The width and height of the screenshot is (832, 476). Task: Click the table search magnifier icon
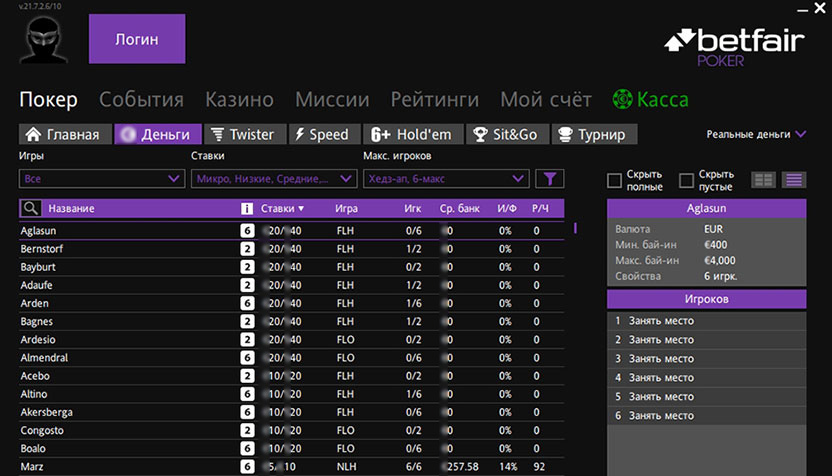(x=32, y=208)
